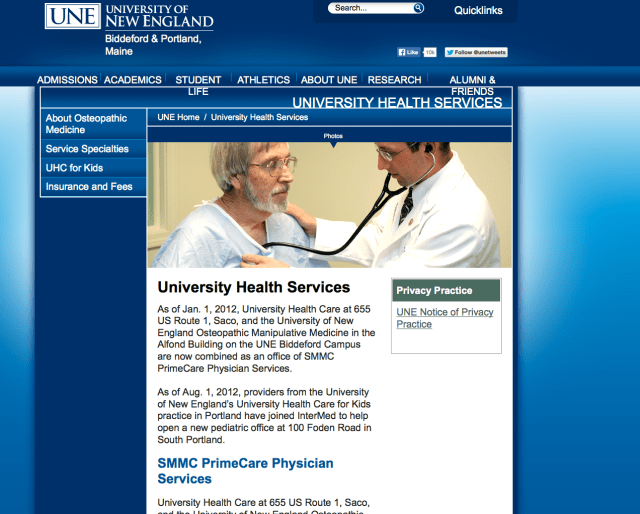Open the Academics menu
The width and height of the screenshot is (640, 514).
[133, 80]
